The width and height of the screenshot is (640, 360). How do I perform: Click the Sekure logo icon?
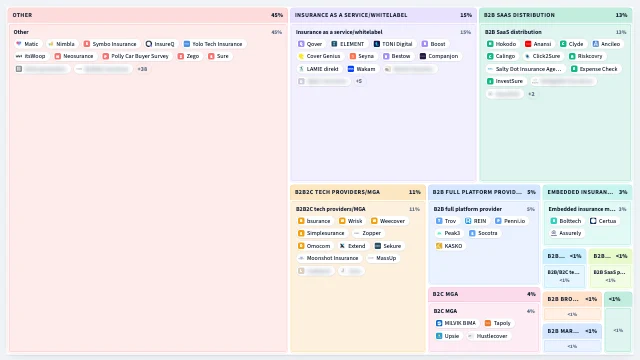378,246
